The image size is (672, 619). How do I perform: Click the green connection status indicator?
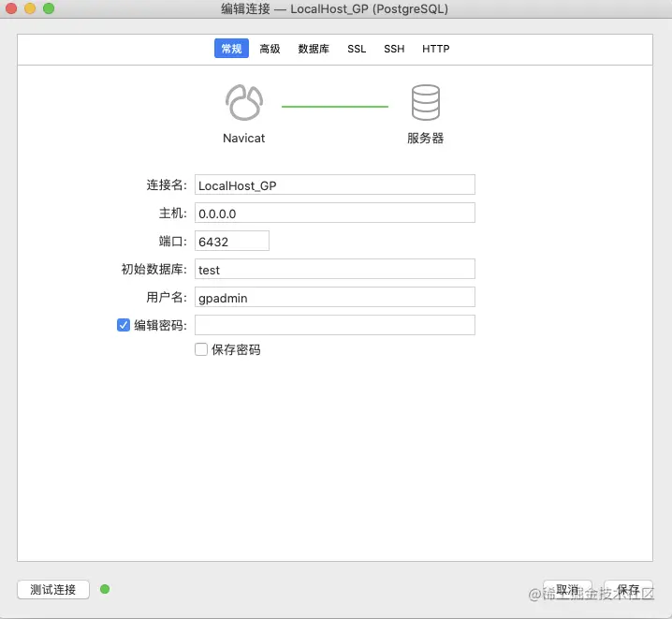[x=105, y=589]
